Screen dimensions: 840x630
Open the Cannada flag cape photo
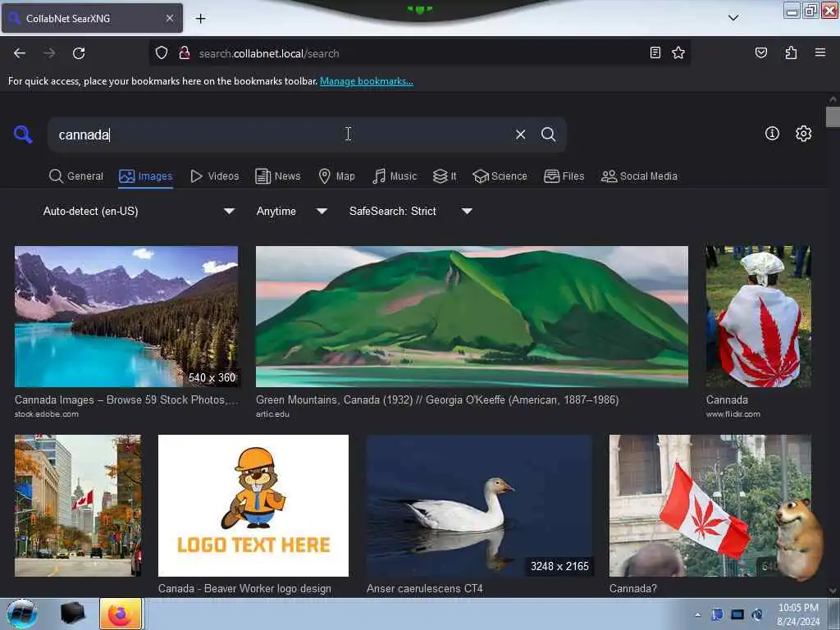pyautogui.click(x=759, y=317)
